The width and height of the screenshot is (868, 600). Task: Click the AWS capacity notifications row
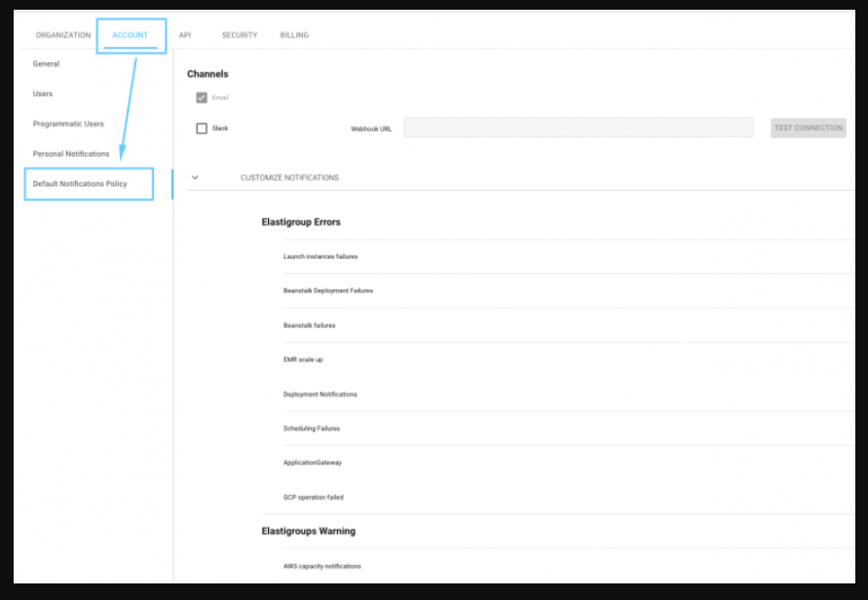[x=321, y=566]
